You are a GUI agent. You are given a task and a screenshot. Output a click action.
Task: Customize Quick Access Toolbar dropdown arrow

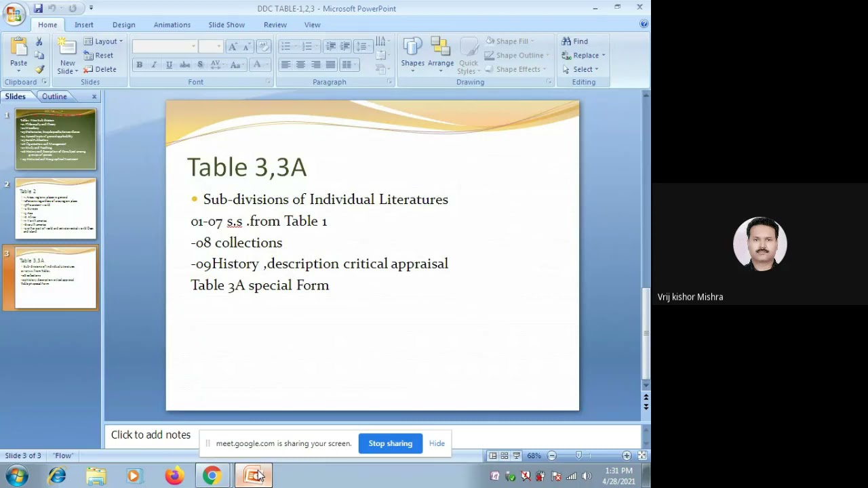[91, 8]
